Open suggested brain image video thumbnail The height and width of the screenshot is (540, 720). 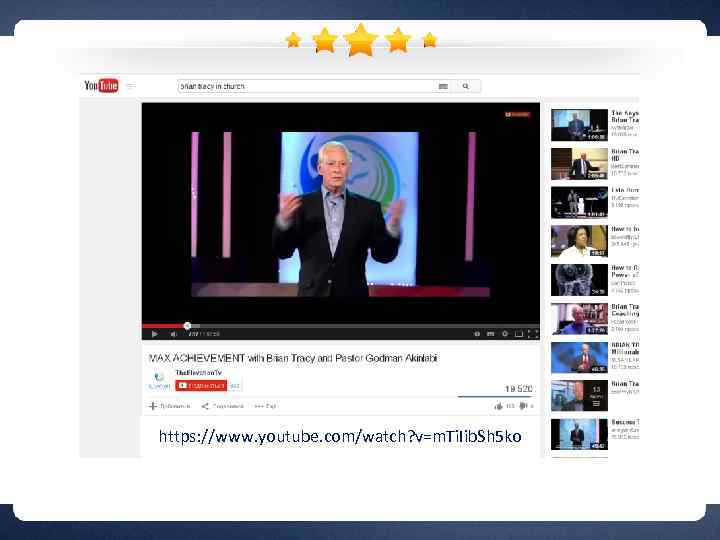point(579,280)
